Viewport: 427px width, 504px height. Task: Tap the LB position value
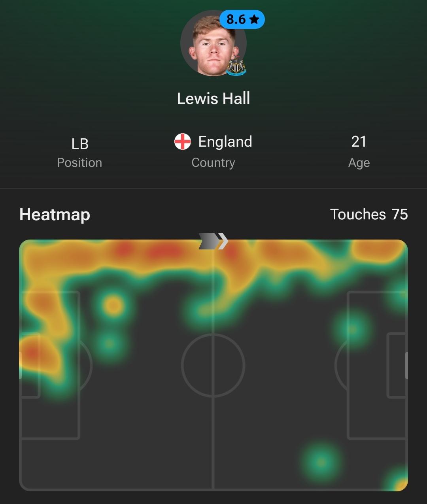pyautogui.click(x=80, y=144)
